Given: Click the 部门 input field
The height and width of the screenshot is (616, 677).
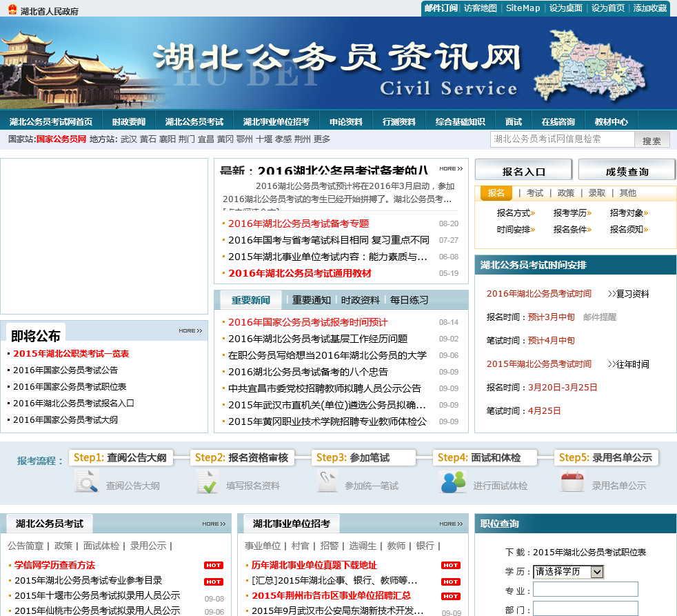Looking at the screenshot, I should 585,608.
